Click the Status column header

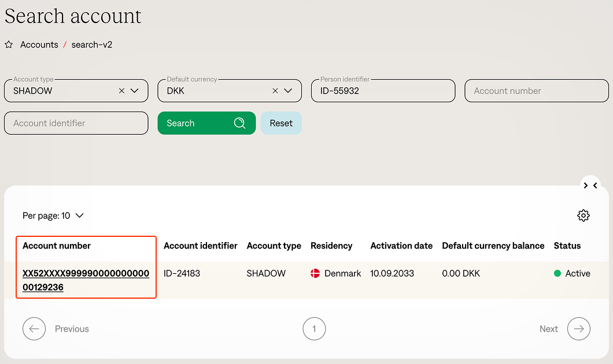pos(567,246)
